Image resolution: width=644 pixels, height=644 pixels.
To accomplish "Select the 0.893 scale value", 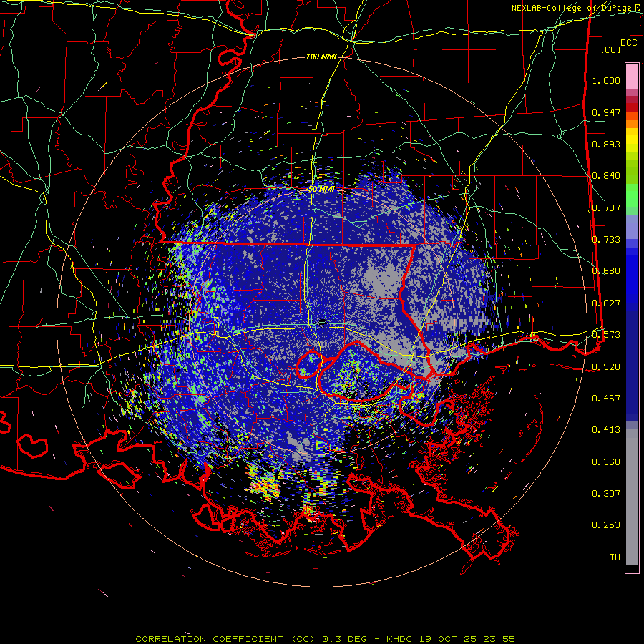I will (606, 144).
